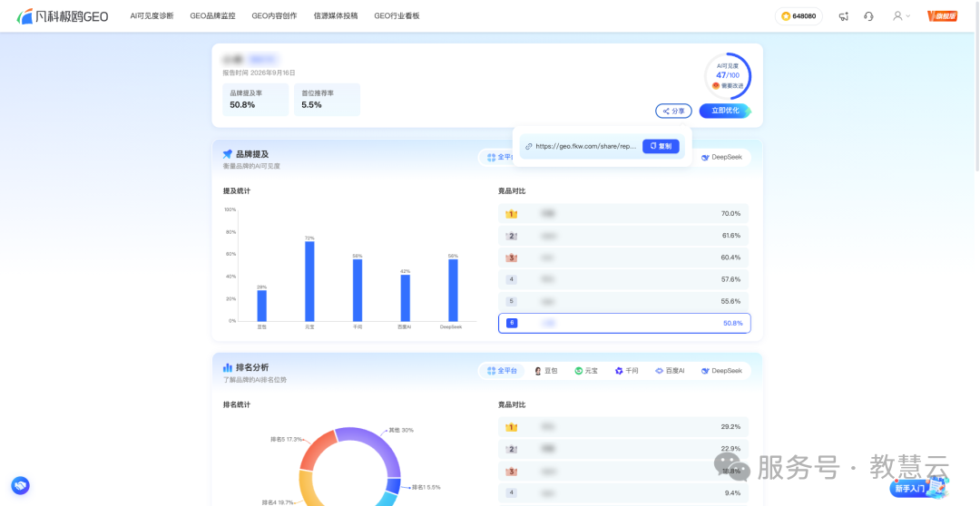980x506 pixels.
Task: Click the DeepSeek 56% bar in chart
Action: pyautogui.click(x=453, y=290)
